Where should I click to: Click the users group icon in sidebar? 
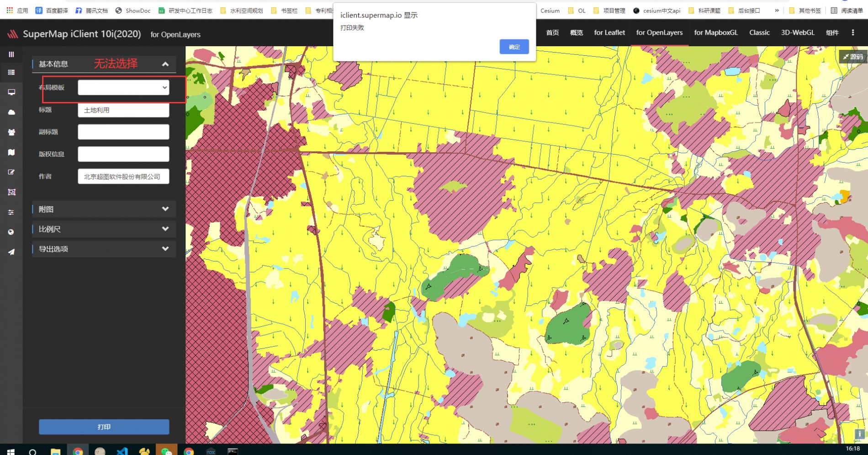pos(11,132)
